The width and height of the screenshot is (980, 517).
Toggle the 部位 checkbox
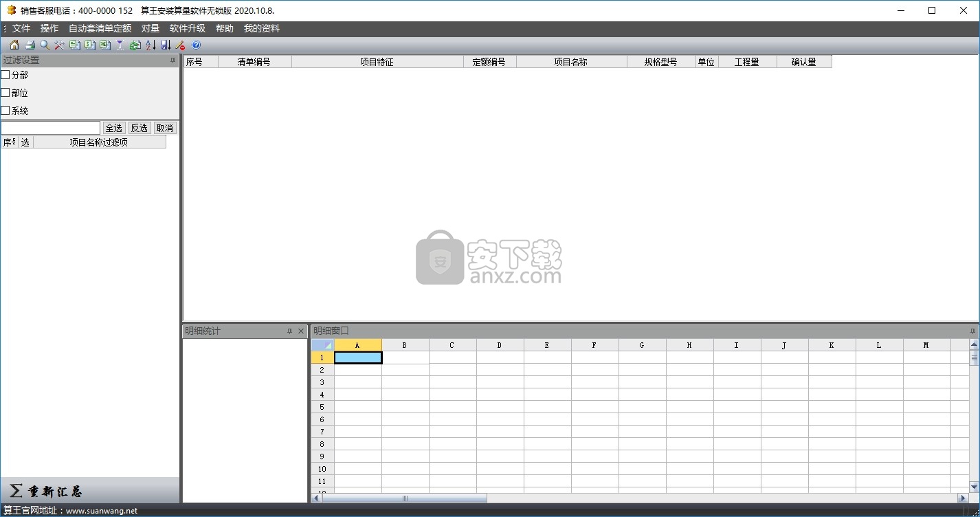tap(5, 92)
